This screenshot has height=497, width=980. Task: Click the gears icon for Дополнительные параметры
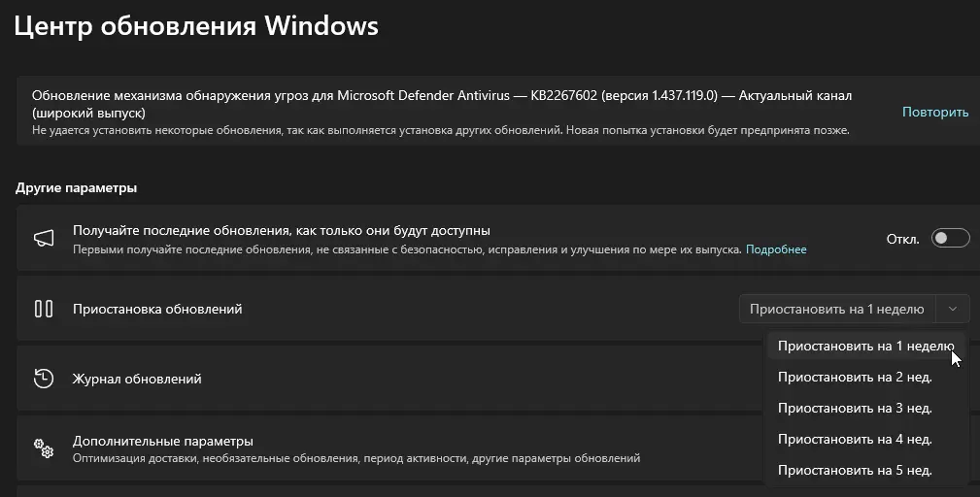pos(44,447)
